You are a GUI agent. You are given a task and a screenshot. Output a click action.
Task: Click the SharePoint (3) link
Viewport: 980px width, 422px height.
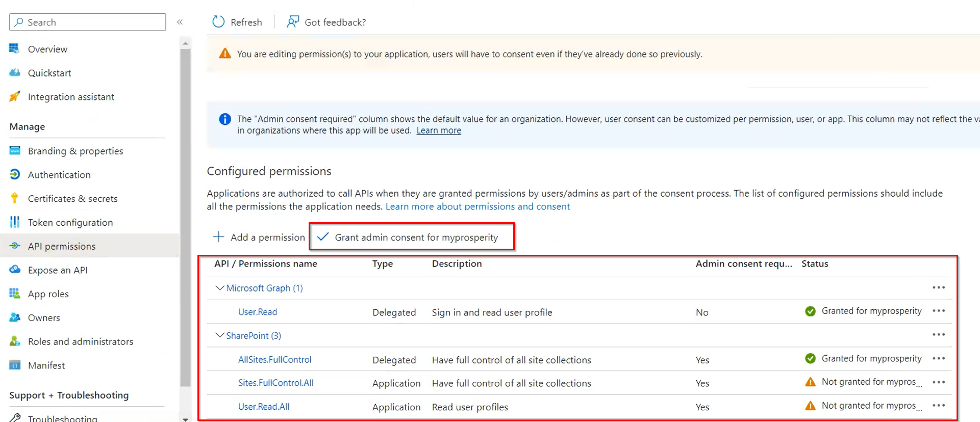(x=254, y=335)
